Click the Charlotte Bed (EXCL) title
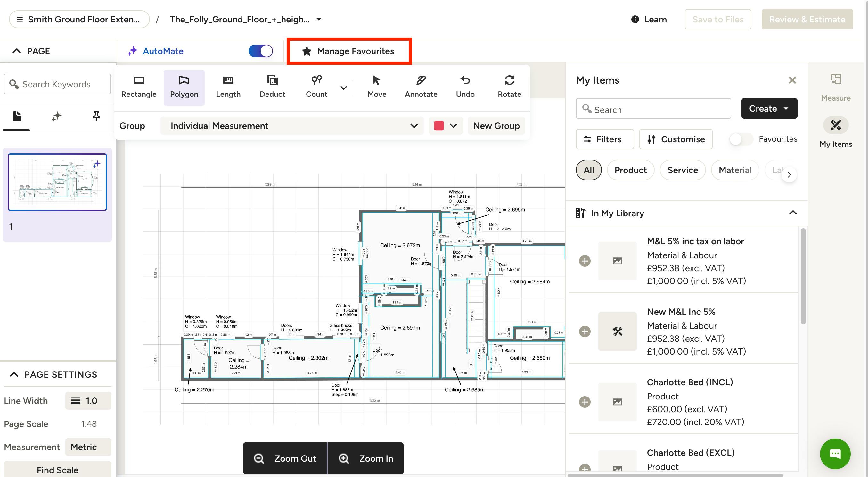 (x=691, y=453)
